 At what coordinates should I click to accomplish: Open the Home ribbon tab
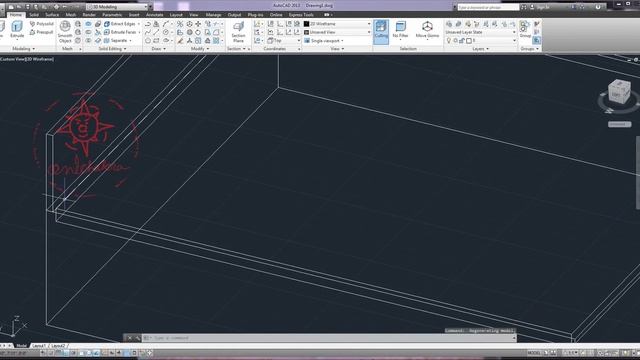point(16,15)
